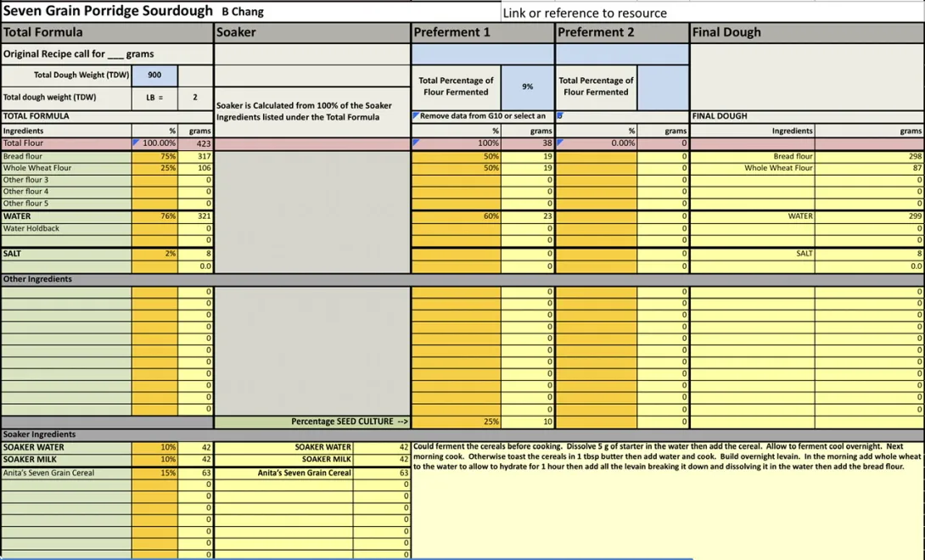Select the Total Flour 100.00% cell
The width and height of the screenshot is (925, 560).
[154, 143]
